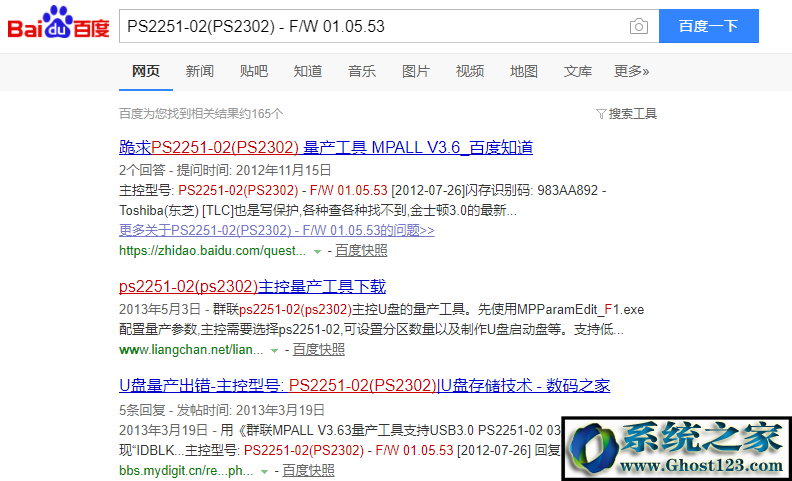
Task: Click 更多关于PS2251-02(PS2302) - F/W 01.05.53的问题>> link
Action: (277, 230)
